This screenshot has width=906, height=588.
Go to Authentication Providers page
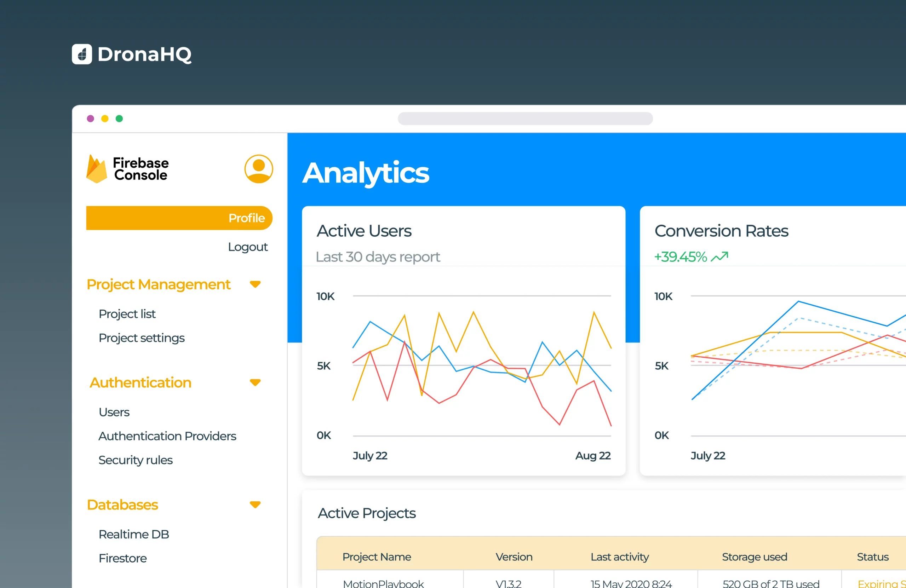coord(167,436)
